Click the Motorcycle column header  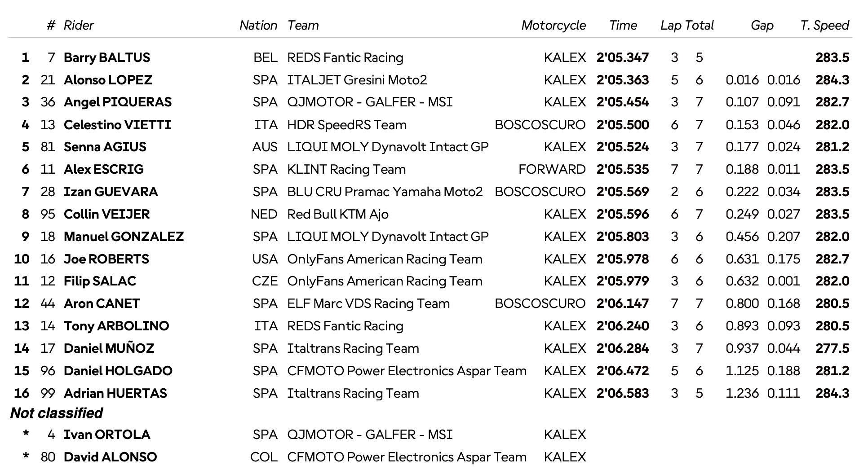click(554, 25)
